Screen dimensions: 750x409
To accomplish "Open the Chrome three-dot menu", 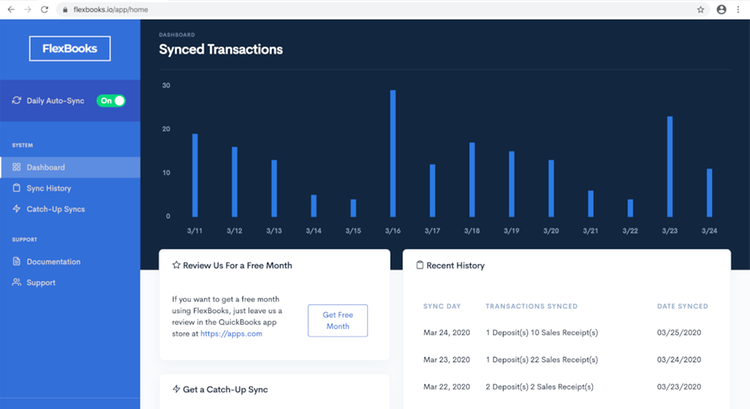I will click(x=740, y=9).
